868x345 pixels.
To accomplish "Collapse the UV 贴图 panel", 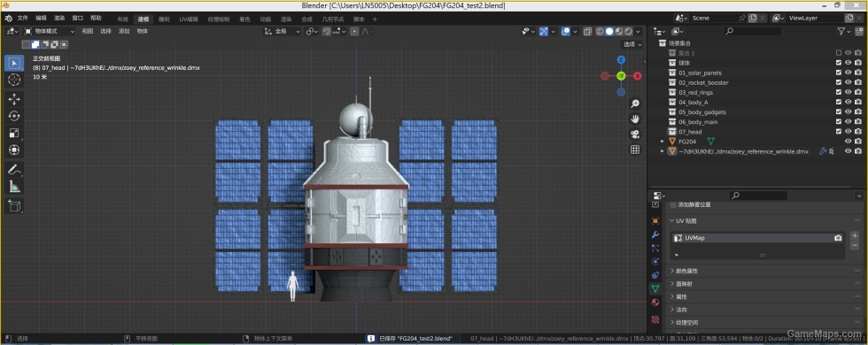I will 765,220.
